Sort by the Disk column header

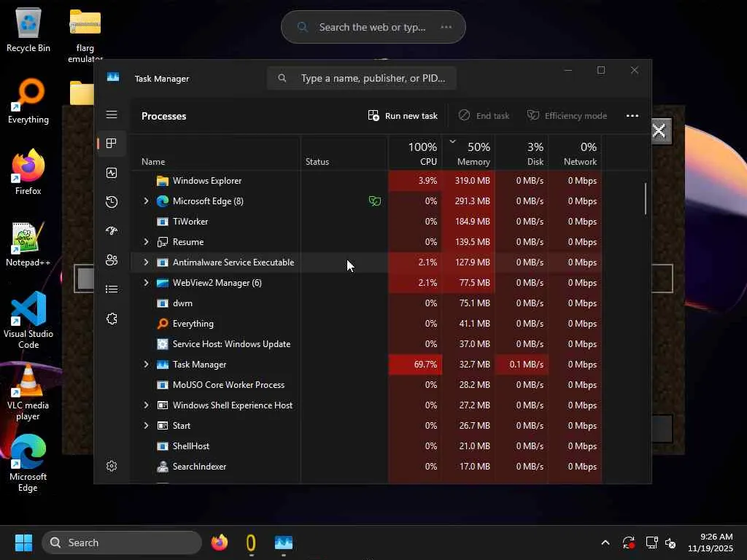(522, 153)
